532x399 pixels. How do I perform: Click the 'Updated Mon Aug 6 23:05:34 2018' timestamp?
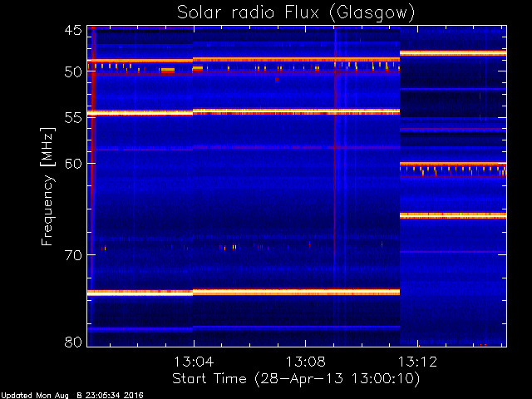(x=72, y=396)
